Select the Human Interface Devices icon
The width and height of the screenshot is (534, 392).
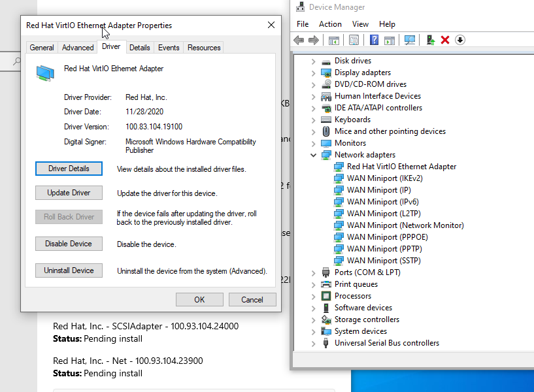pyautogui.click(x=326, y=96)
